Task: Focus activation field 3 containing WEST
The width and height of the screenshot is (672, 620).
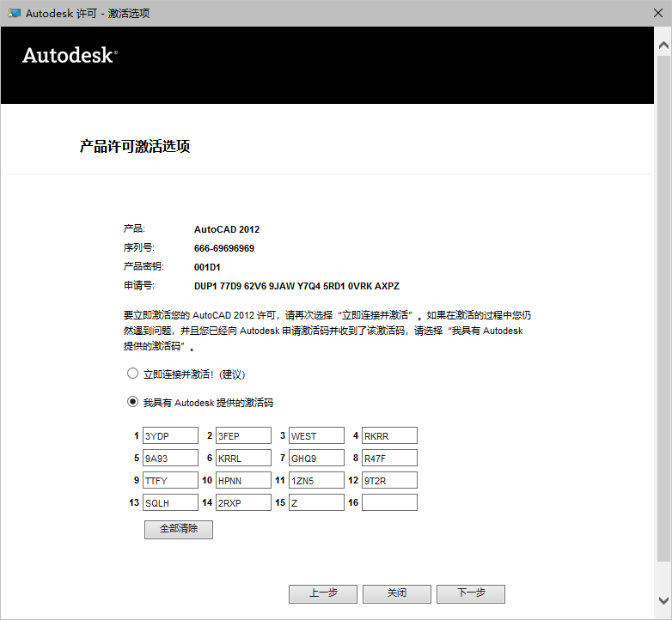Action: coord(316,435)
